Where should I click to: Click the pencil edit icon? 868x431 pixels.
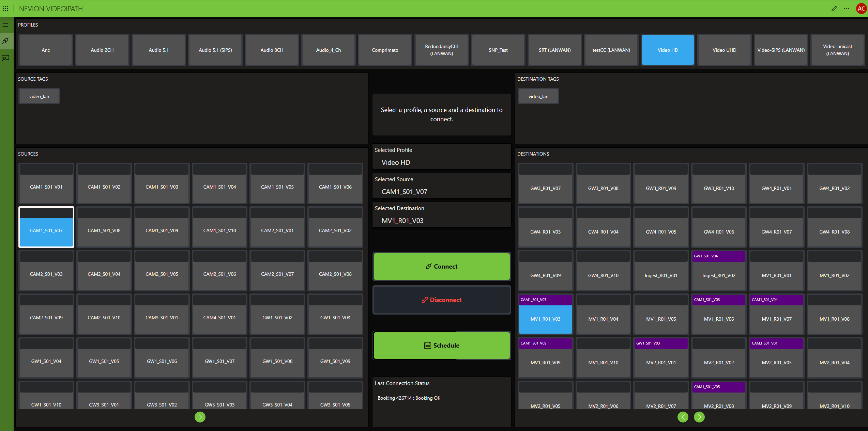click(834, 9)
